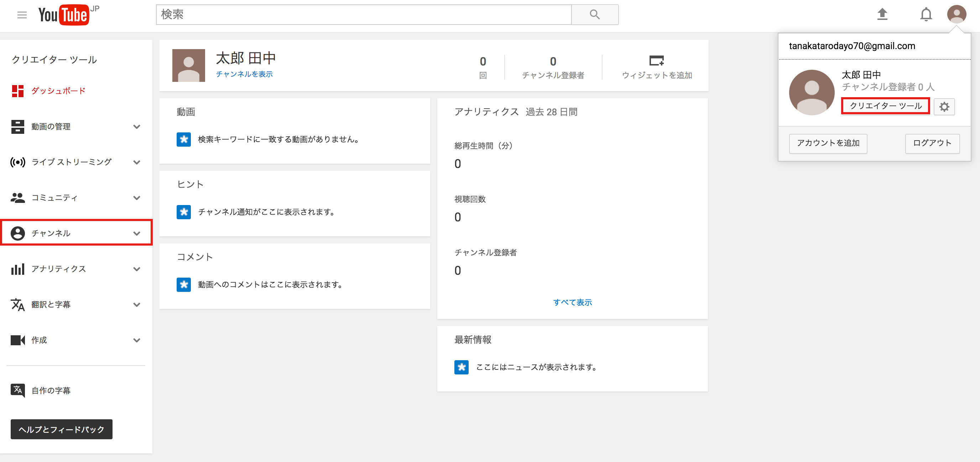Viewport: 980px width, 462px height.
Task: Click the ライブ ストリーミング broadcast icon
Action: tap(17, 162)
